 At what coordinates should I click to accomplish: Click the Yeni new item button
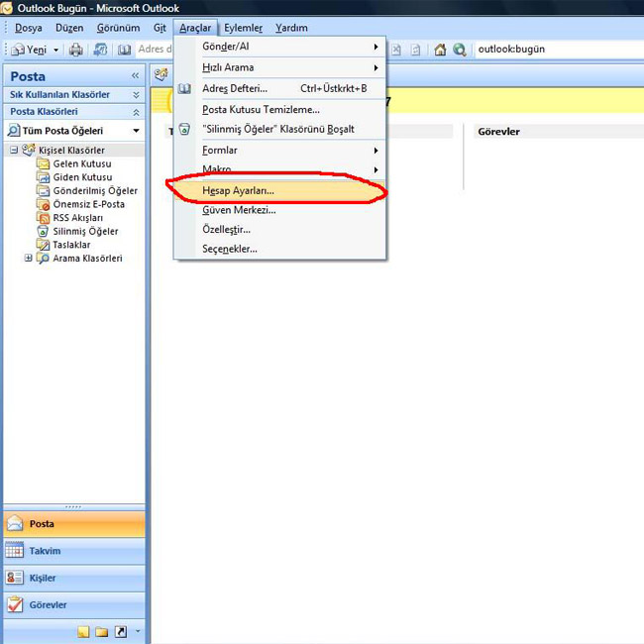pyautogui.click(x=30, y=50)
